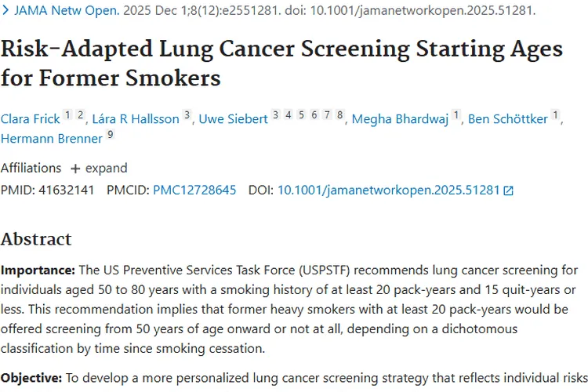The image size is (588, 392).
Task: Expand the JAMA Netw Open journal chevron
Action: point(5,11)
